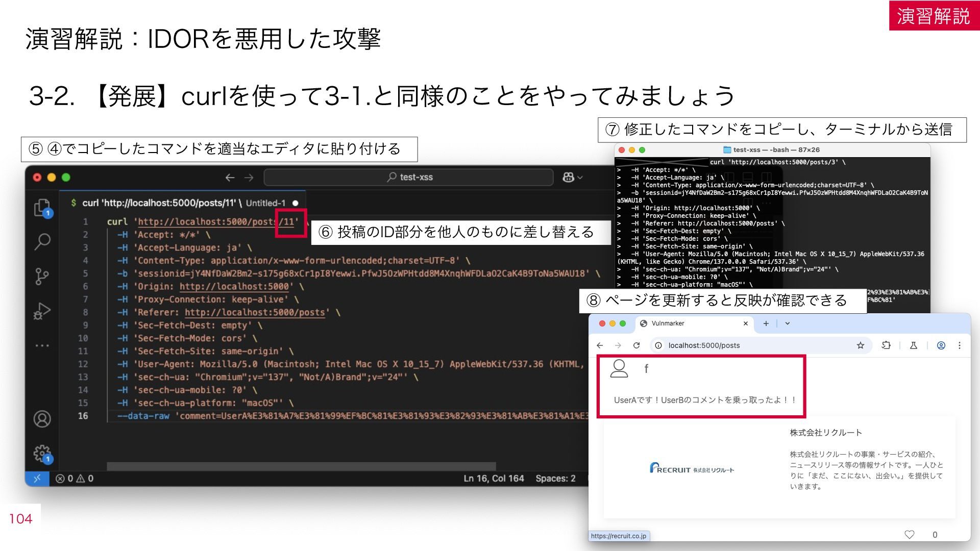Click the Copilot icon beside search bar

pos(568,177)
